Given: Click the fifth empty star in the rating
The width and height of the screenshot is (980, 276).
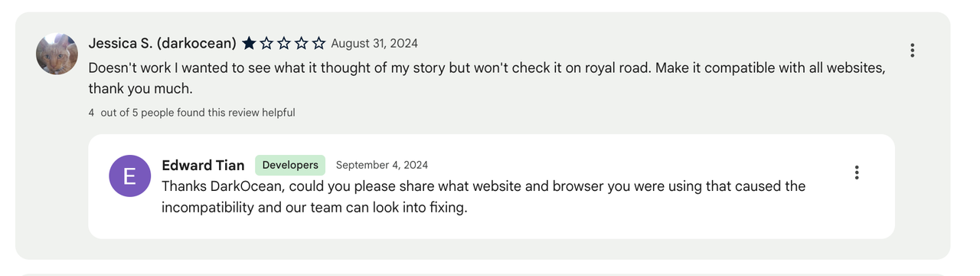Looking at the screenshot, I should pyautogui.click(x=319, y=44).
